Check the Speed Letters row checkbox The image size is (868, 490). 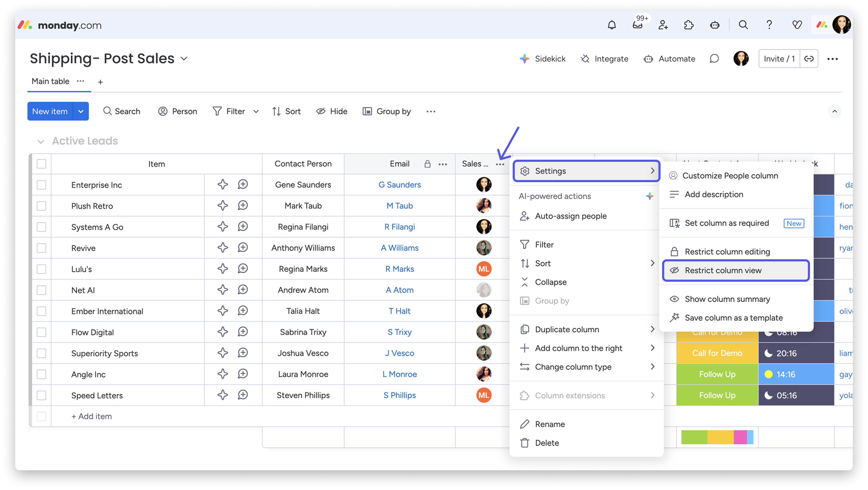click(41, 395)
